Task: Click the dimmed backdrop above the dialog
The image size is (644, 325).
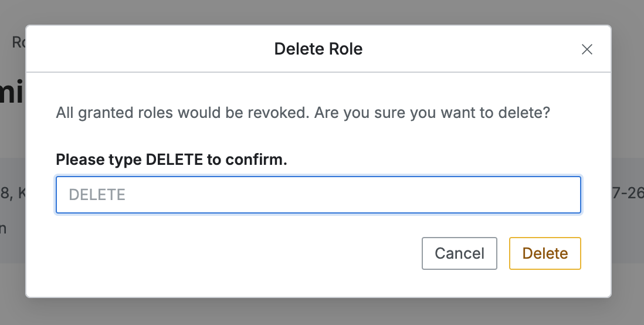Action: [x=321, y=12]
